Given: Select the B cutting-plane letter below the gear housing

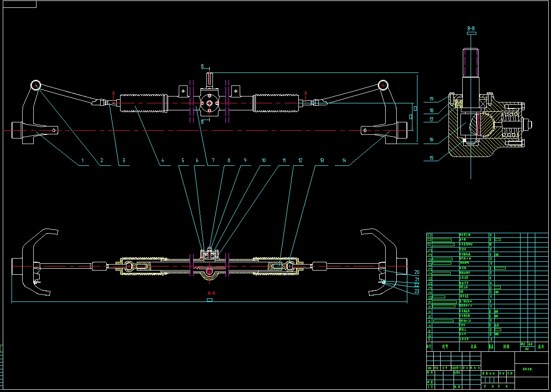Looking at the screenshot, I should 202,122.
